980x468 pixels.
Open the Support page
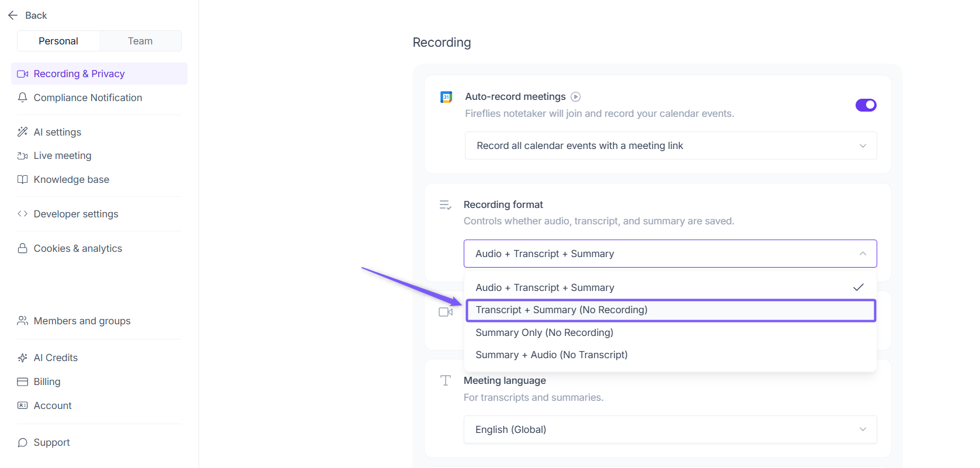pos(51,442)
